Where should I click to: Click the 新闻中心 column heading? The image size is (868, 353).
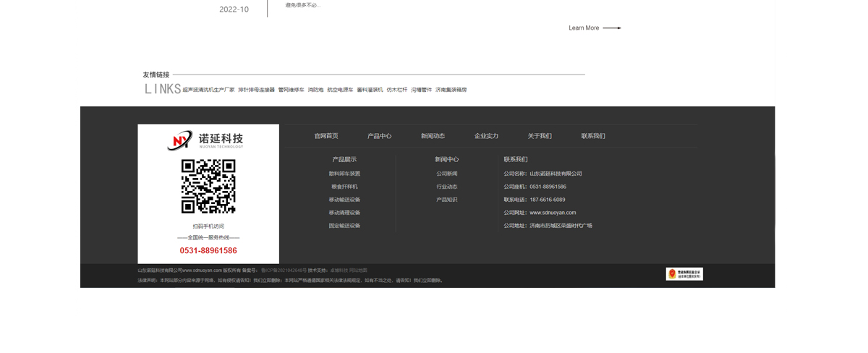(447, 159)
